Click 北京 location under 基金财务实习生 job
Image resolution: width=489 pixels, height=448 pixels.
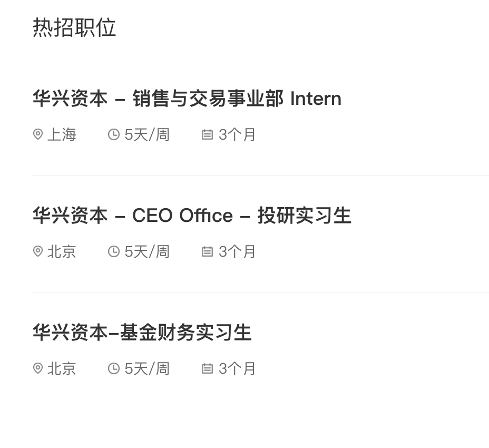[x=62, y=369]
